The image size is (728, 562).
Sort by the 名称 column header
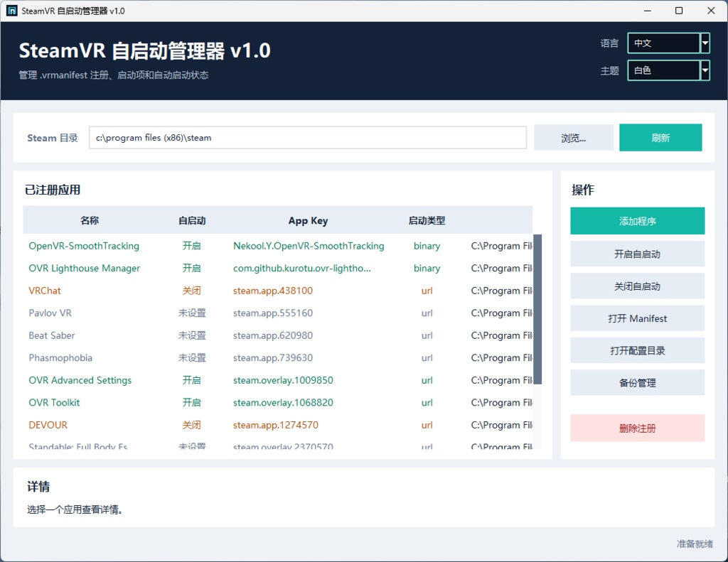[90, 220]
